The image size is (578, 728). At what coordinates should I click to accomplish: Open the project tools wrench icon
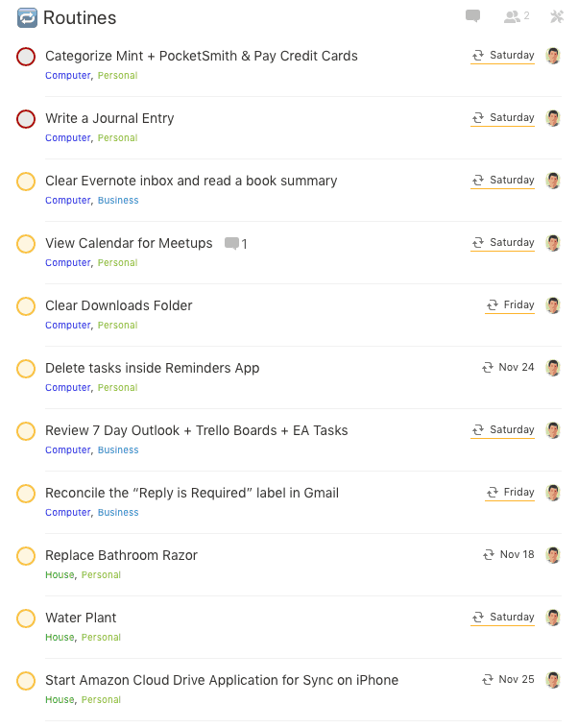pos(557,16)
